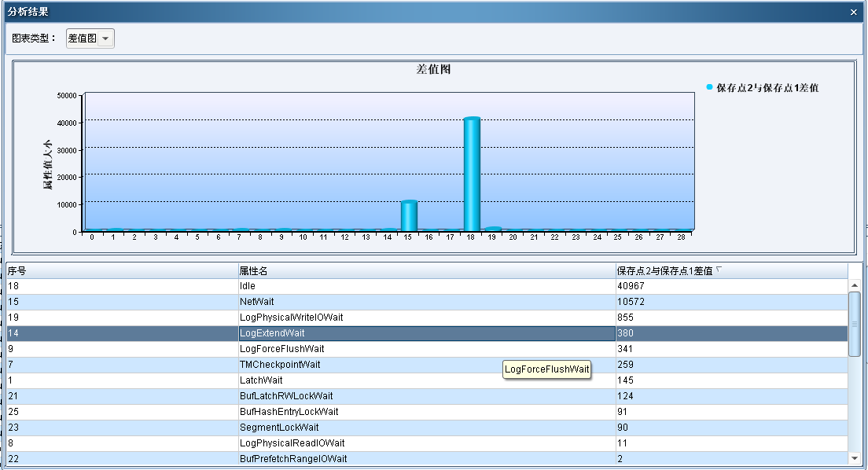Viewport: 868px width, 470px height.
Task: Click the 保存点2与保存点1差值 legend dot
Action: [x=709, y=87]
